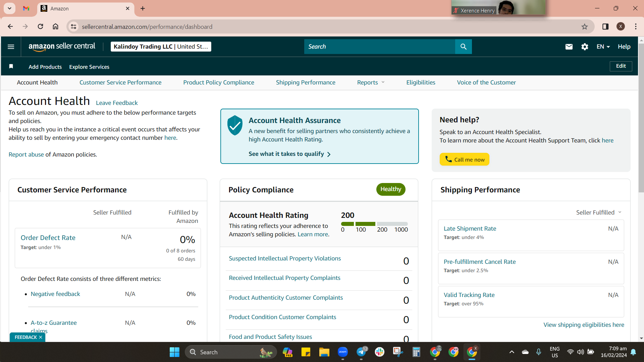Open the Chrome three-dot menu
The height and width of the screenshot is (362, 644).
636,27
